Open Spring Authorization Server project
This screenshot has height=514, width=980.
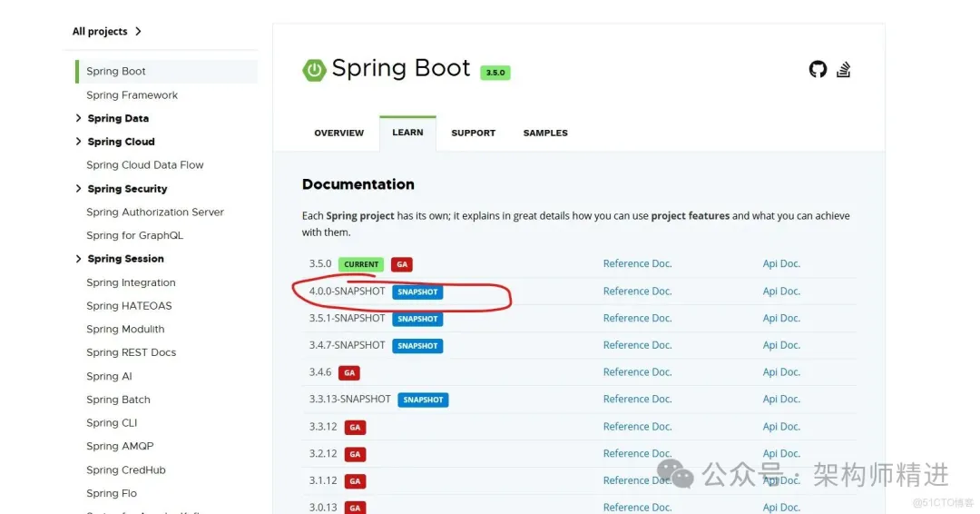coord(155,212)
